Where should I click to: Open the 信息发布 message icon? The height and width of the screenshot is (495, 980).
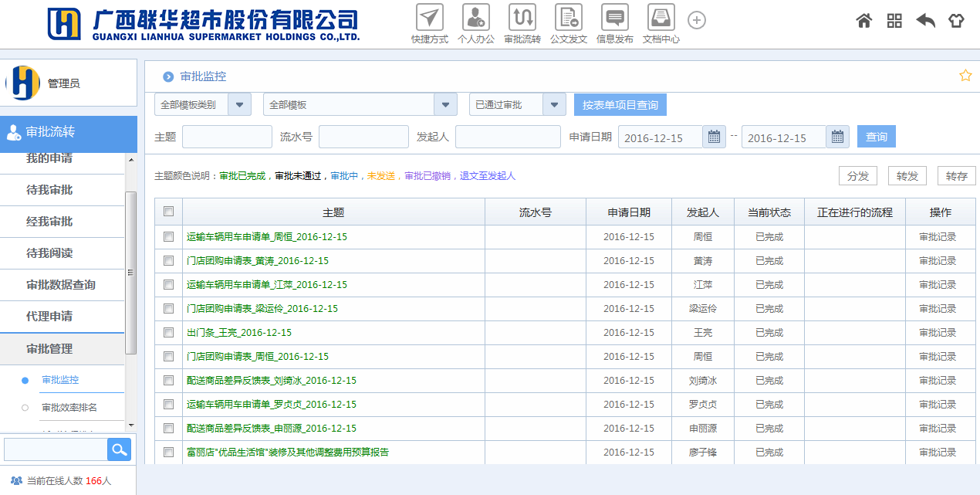pos(615,18)
